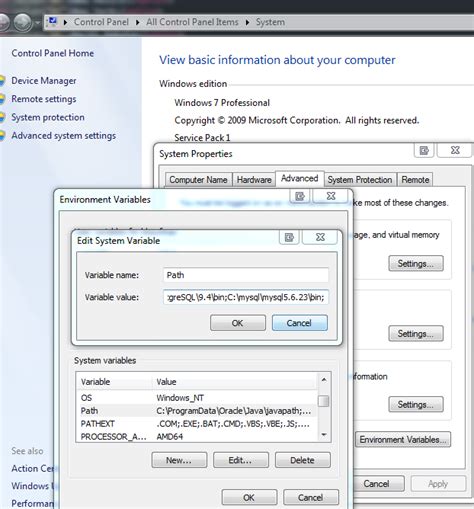Click the back navigation arrow in Explorer
474x509 pixels.
tap(3, 23)
